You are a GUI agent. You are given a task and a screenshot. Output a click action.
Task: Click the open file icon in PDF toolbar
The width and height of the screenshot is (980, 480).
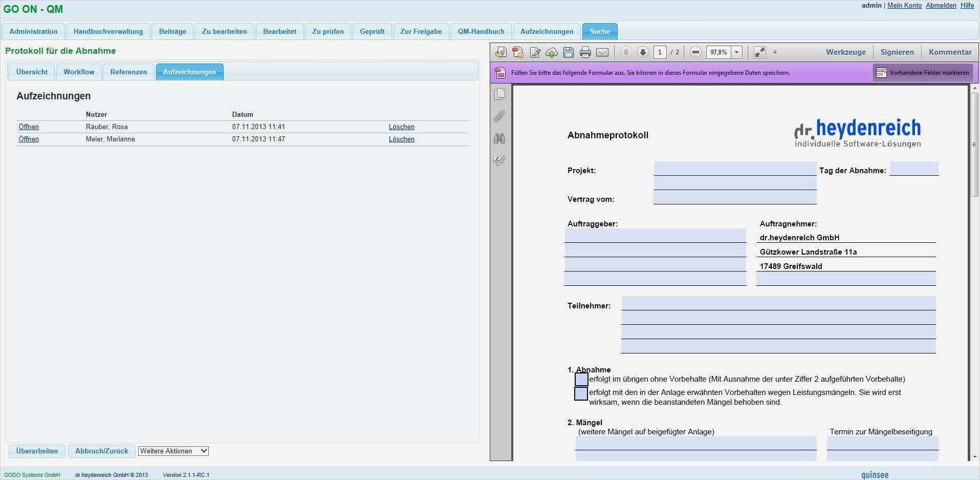501,52
